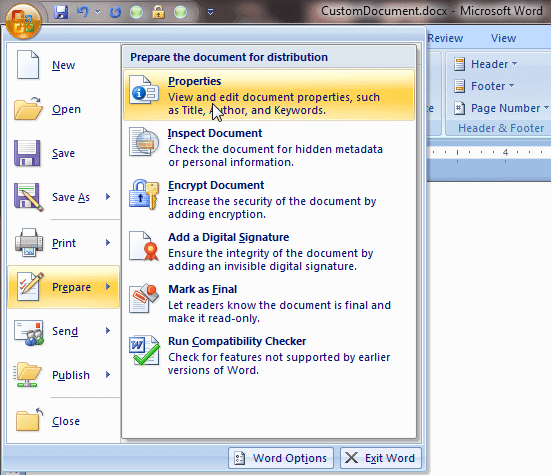Click the Page Number hash icon
This screenshot has height=476, width=552.
(459, 108)
